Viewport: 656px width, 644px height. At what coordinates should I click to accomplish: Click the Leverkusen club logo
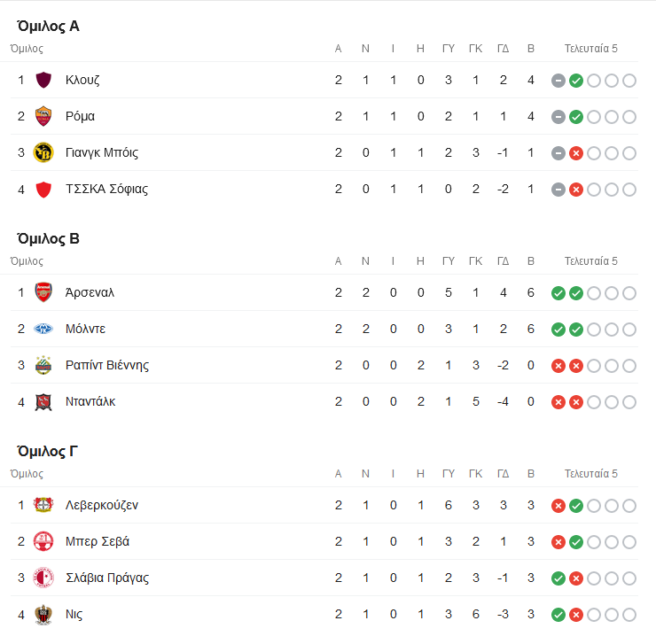click(x=43, y=505)
